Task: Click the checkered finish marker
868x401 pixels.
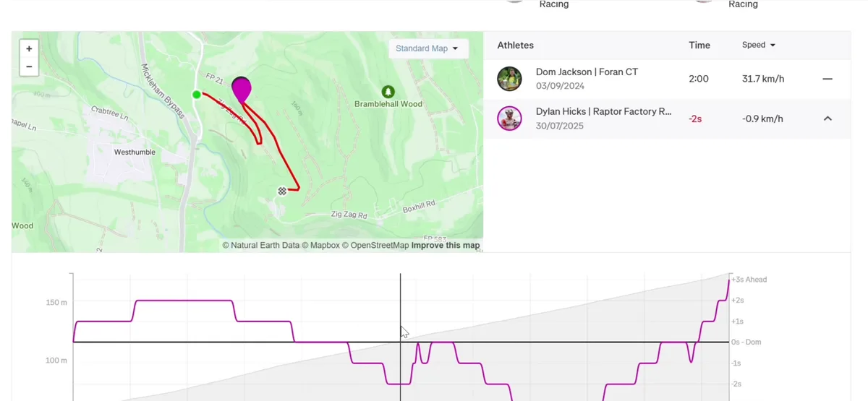Action: 282,191
